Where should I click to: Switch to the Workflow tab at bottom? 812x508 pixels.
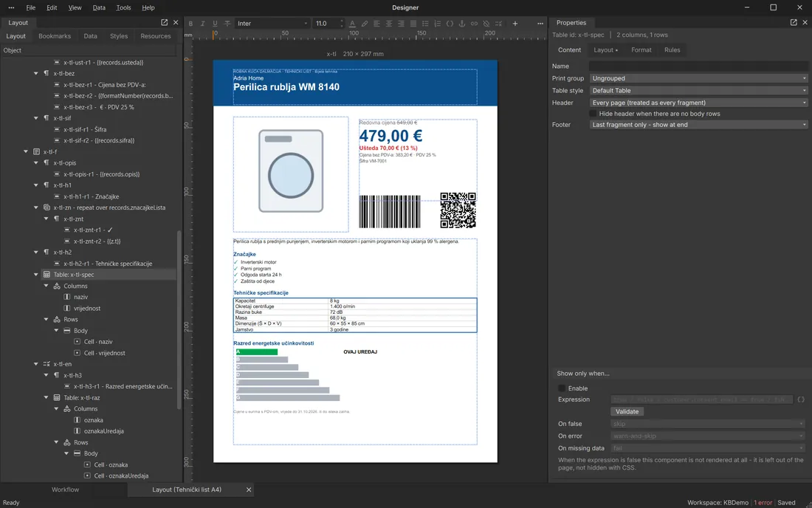65,490
